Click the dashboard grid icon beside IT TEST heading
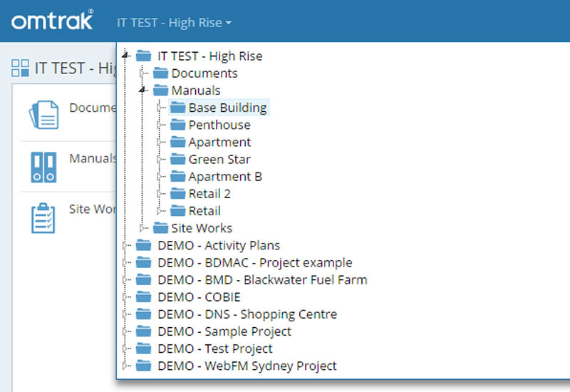570x392 pixels. pyautogui.click(x=20, y=68)
